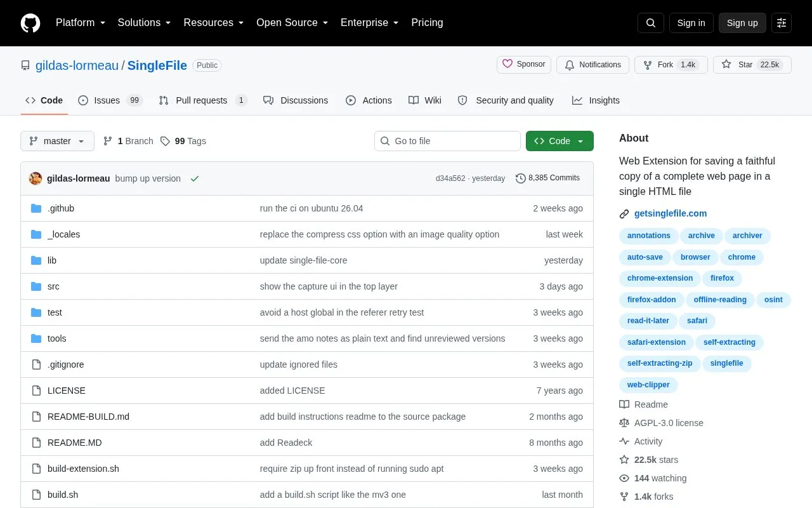
Task: Click the clock icon beside 8,385 Commits
Action: coord(521,178)
